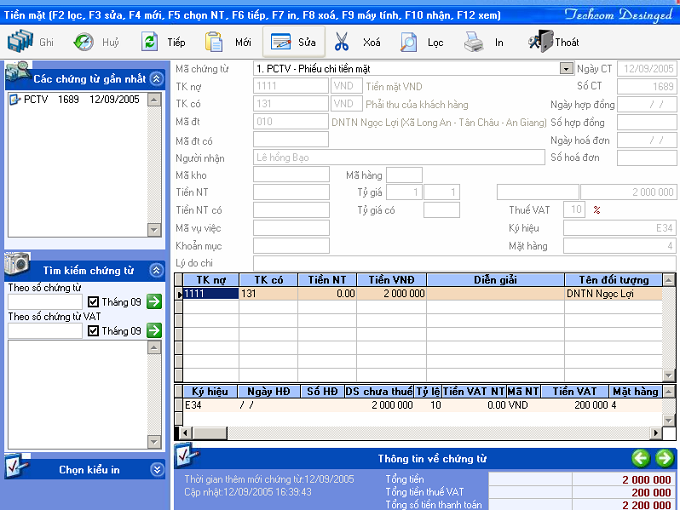Click the Theo số chứng từ search field
680x510 pixels.
pyautogui.click(x=45, y=302)
